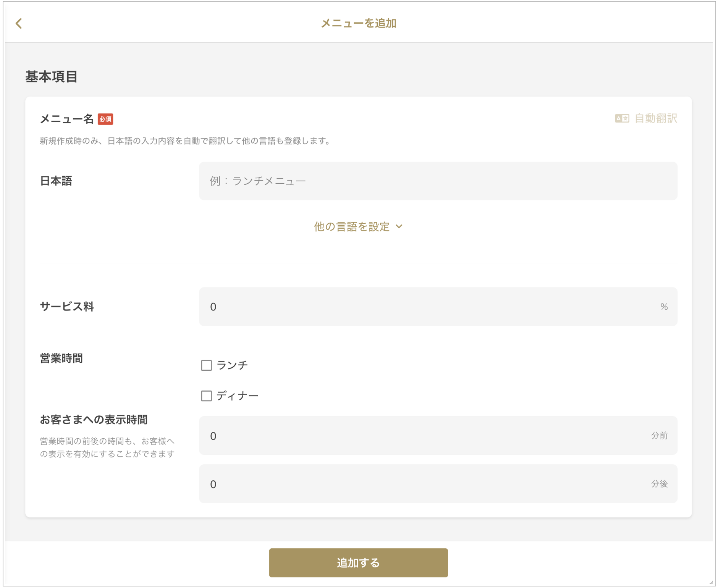Screen dimensions: 718x588
Task: Toggle the ディナー checkbox
Action: (x=207, y=396)
